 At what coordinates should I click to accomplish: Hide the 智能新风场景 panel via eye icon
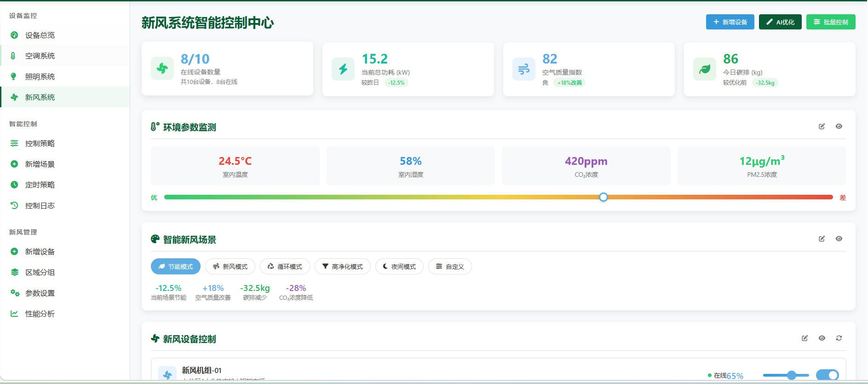[x=839, y=239]
